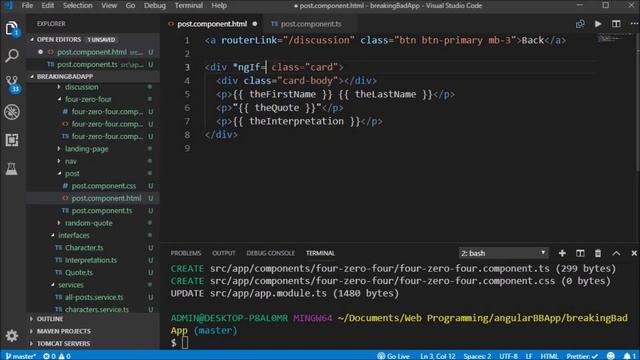Change indentation via Spaces: 2
The height and width of the screenshot is (360, 640).
[x=477, y=356]
